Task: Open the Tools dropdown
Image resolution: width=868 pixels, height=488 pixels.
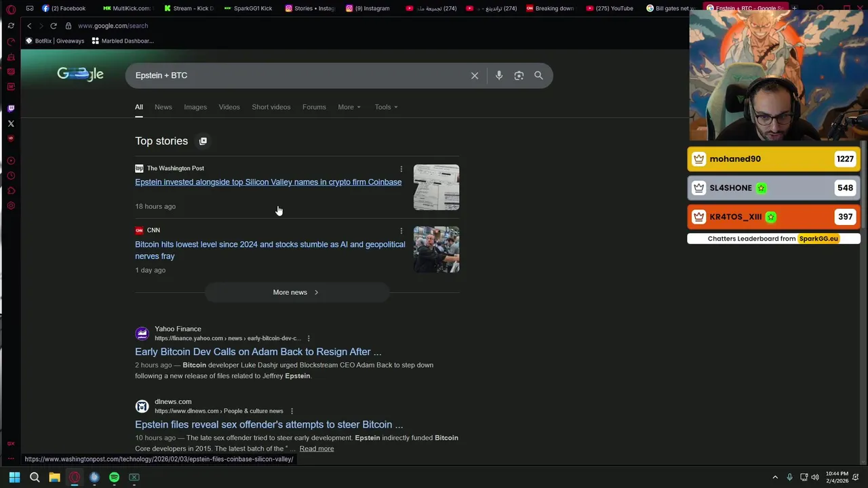Action: tap(386, 107)
